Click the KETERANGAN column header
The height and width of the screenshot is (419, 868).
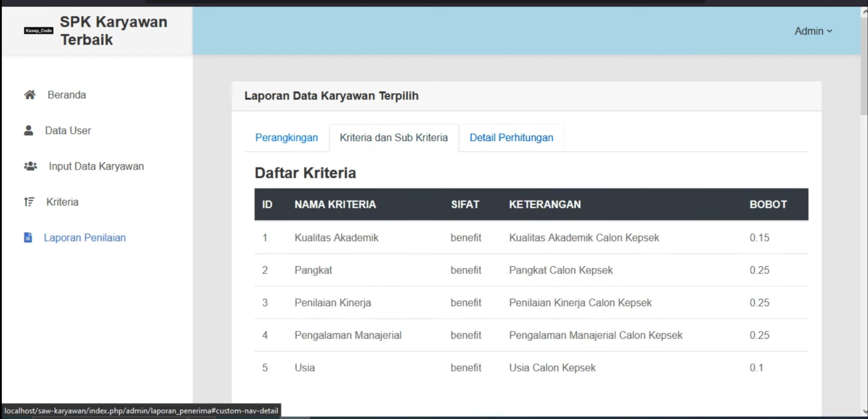click(x=545, y=204)
